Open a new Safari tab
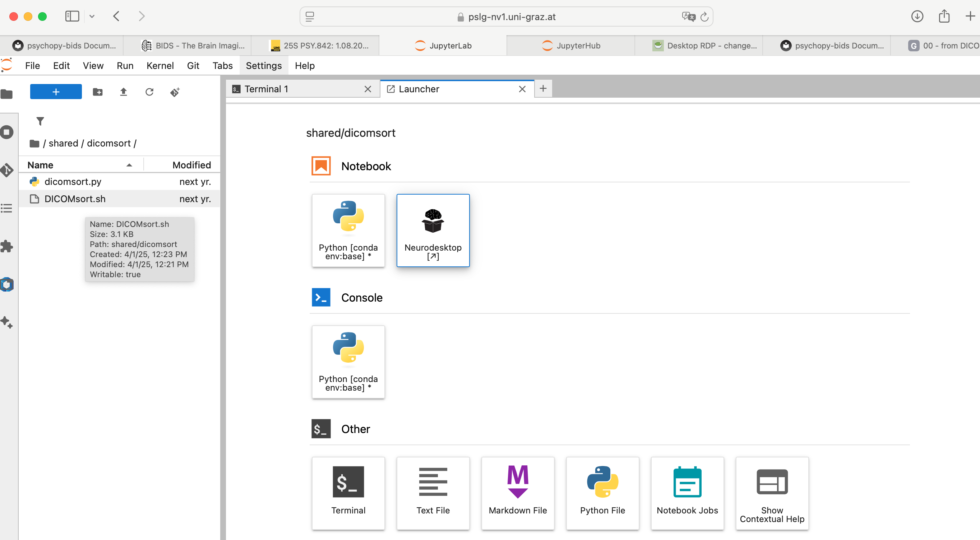Image resolution: width=980 pixels, height=540 pixels. [x=970, y=17]
